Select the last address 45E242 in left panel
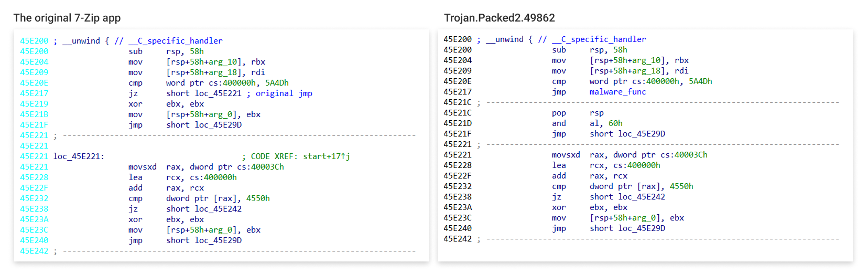 34,251
